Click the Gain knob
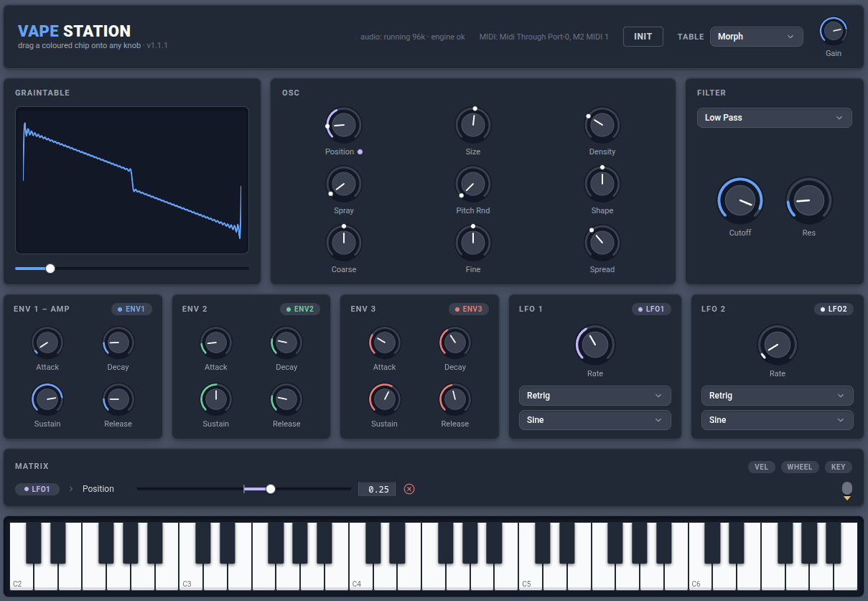This screenshot has width=868, height=601. coord(833,31)
